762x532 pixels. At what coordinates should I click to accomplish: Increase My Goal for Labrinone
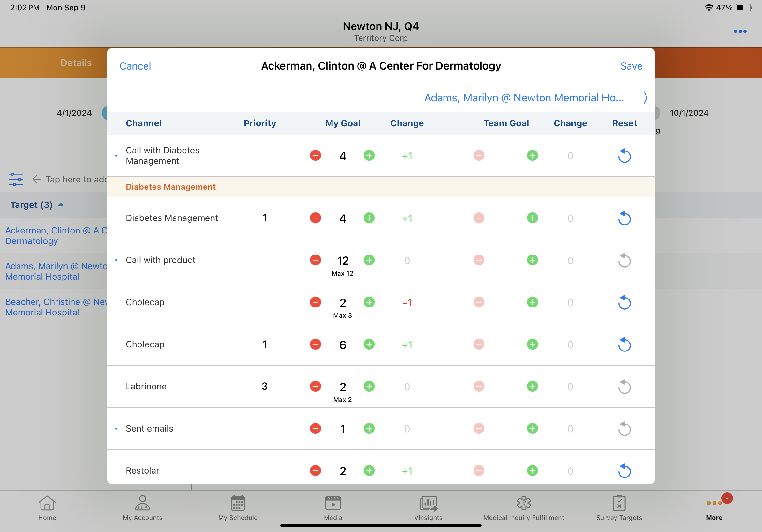[x=369, y=386]
